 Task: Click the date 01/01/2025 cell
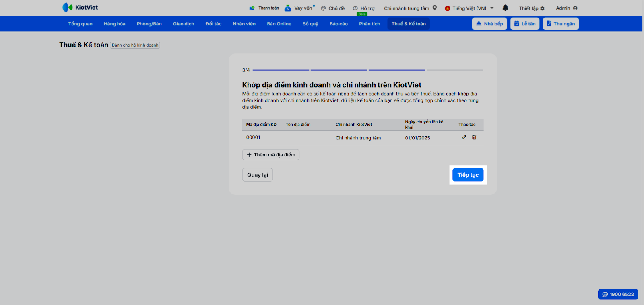(417, 138)
